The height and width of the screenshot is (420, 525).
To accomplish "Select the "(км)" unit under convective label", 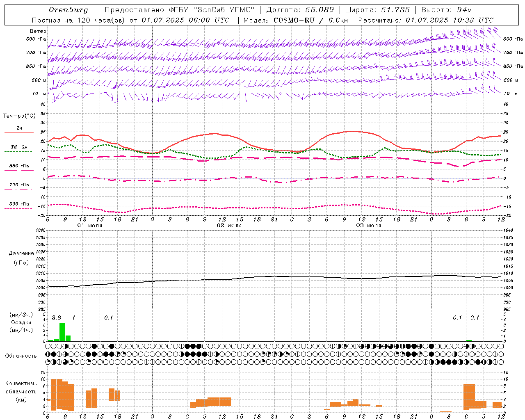I will [21, 399].
